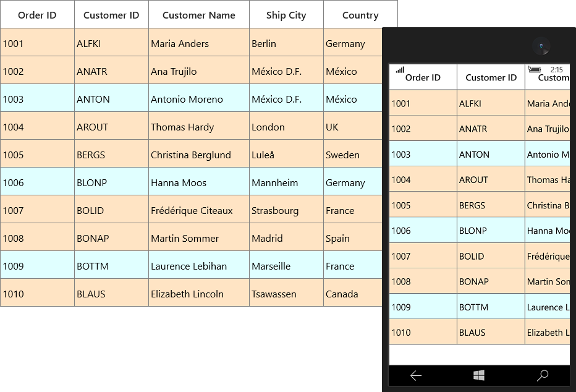Viewport: 576px width, 392px height.
Task: Click the Tsawassen cell in last row
Action: click(x=286, y=294)
